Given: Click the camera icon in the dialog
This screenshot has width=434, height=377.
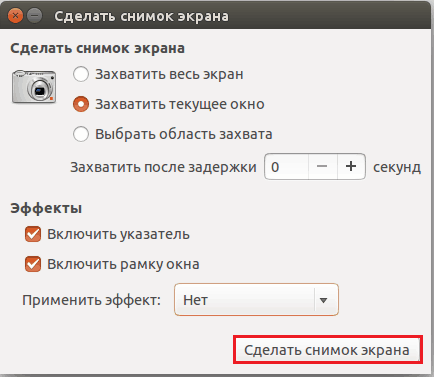Looking at the screenshot, I should pos(34,87).
